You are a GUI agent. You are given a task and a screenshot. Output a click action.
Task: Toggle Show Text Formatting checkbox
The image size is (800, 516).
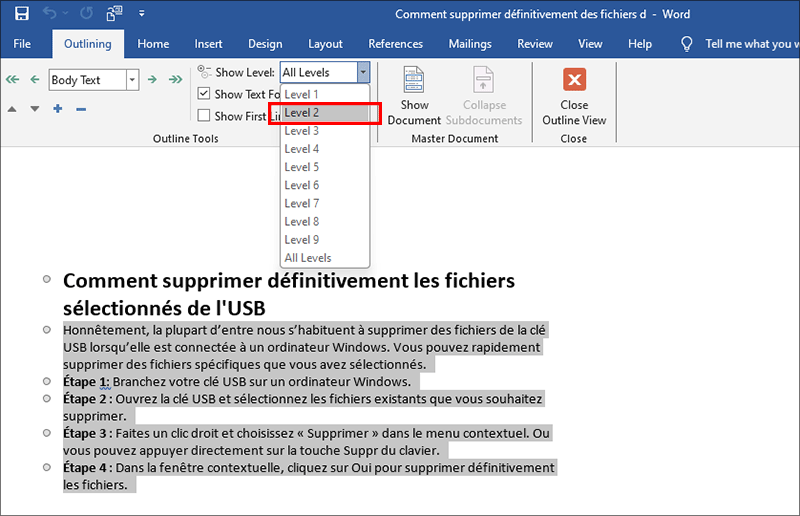click(x=204, y=93)
